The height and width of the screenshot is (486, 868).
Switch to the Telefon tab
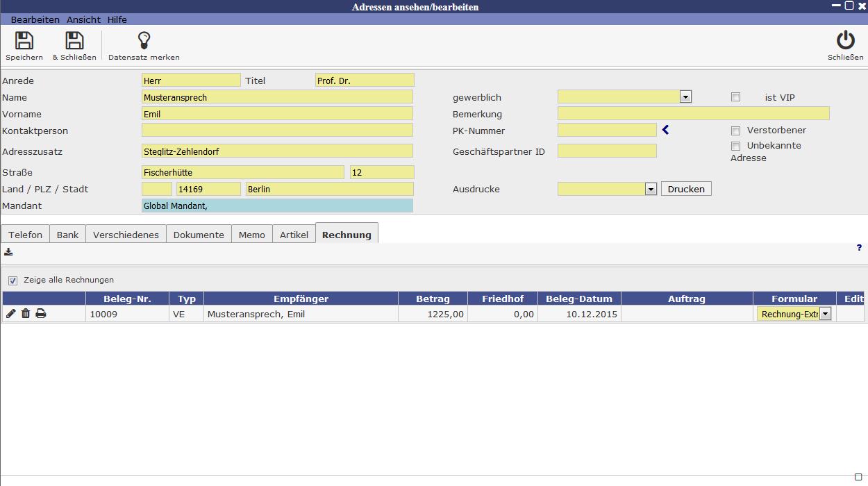[26, 235]
